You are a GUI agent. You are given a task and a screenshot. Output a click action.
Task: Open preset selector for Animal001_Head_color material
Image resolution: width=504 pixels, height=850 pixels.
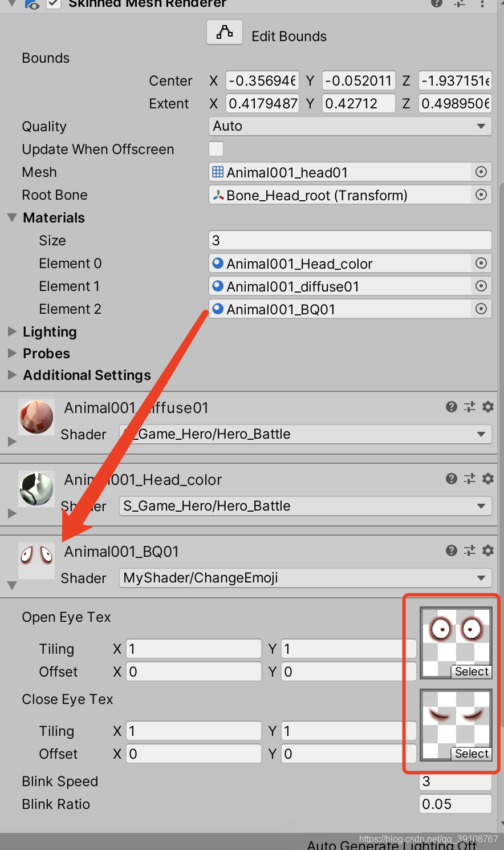pos(470,479)
